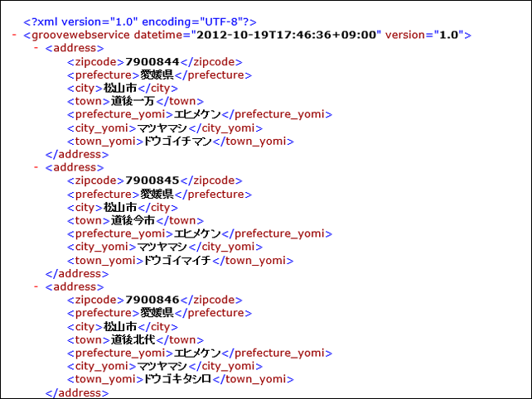
Task: Click prefecture_yomi エヒメケン under zipcode 7900846
Action: click(x=197, y=353)
